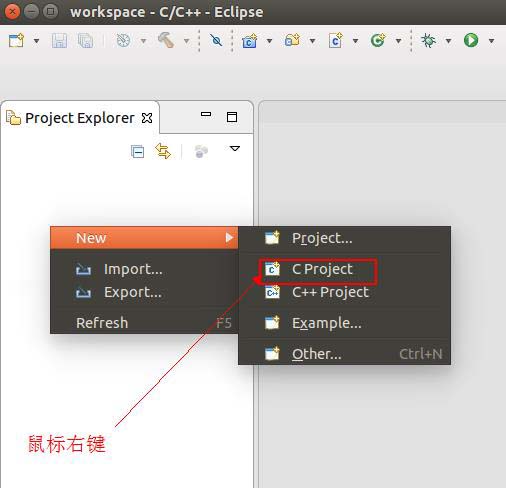Click the Debug bug icon
506x488 pixels.
[x=428, y=40]
